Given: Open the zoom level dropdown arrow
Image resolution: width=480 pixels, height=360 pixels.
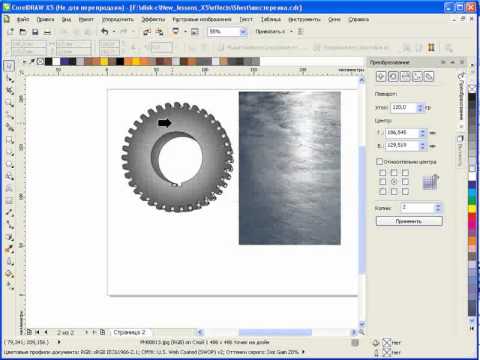Looking at the screenshot, I should (x=243, y=32).
